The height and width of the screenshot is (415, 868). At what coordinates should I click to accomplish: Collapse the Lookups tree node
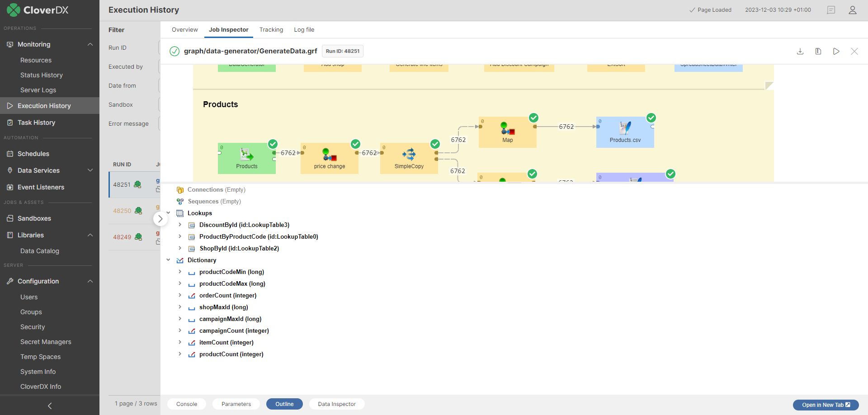[168, 213]
